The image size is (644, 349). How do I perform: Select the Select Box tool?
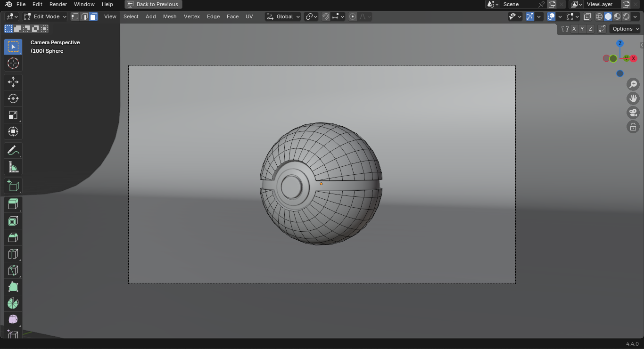(x=13, y=47)
